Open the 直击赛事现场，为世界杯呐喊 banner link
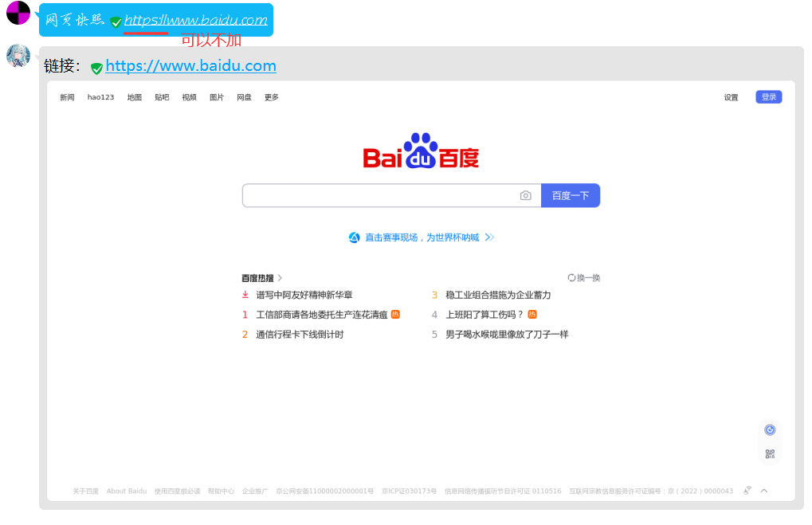The image size is (812, 525). tap(422, 237)
